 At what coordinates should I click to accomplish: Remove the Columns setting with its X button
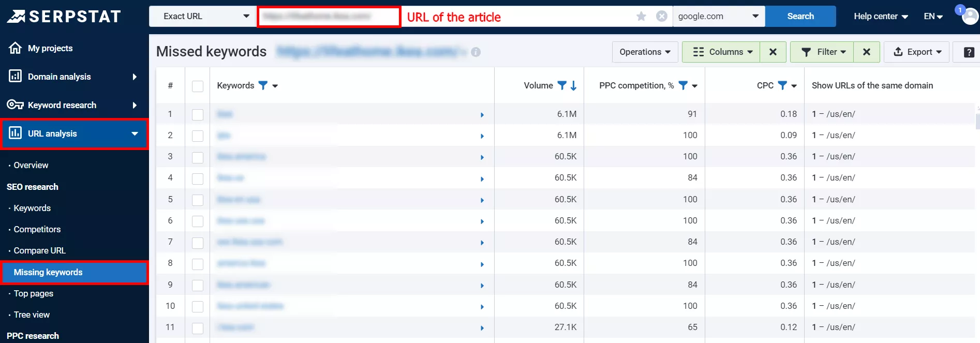click(x=773, y=52)
